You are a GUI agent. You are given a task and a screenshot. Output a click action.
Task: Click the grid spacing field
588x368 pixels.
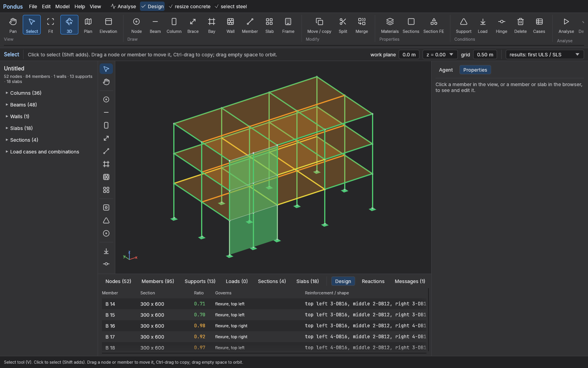pyautogui.click(x=485, y=54)
